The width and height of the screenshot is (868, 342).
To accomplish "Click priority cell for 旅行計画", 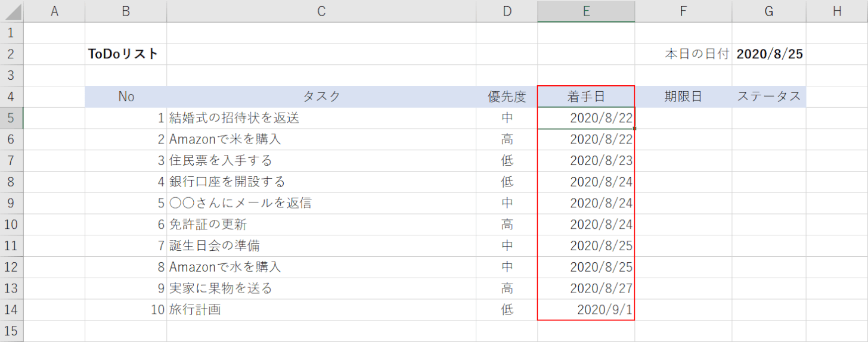I will point(507,310).
